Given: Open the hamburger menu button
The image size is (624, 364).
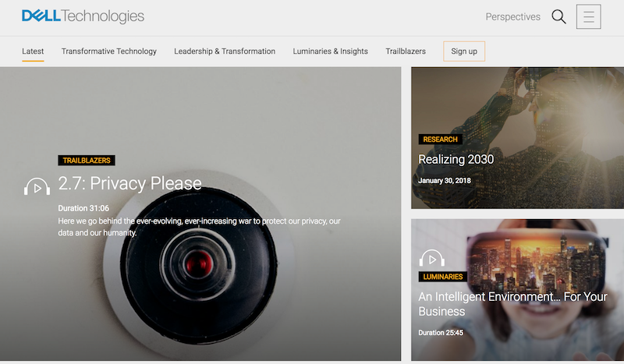Looking at the screenshot, I should pos(589,16).
